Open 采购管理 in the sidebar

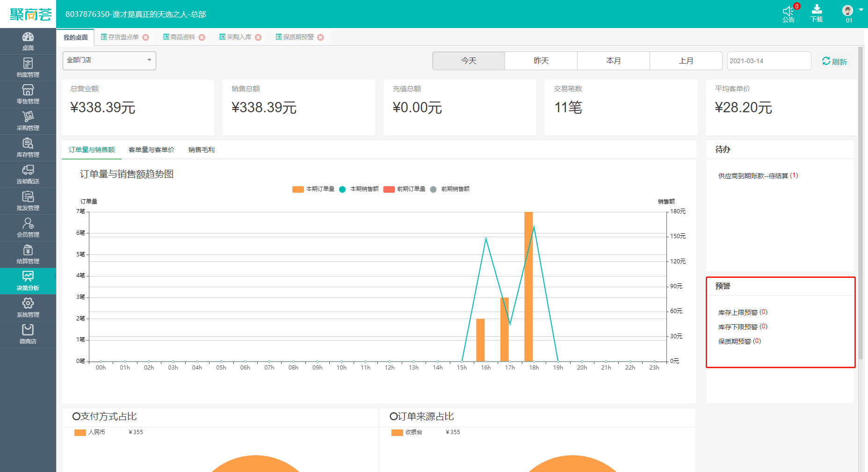point(28,121)
